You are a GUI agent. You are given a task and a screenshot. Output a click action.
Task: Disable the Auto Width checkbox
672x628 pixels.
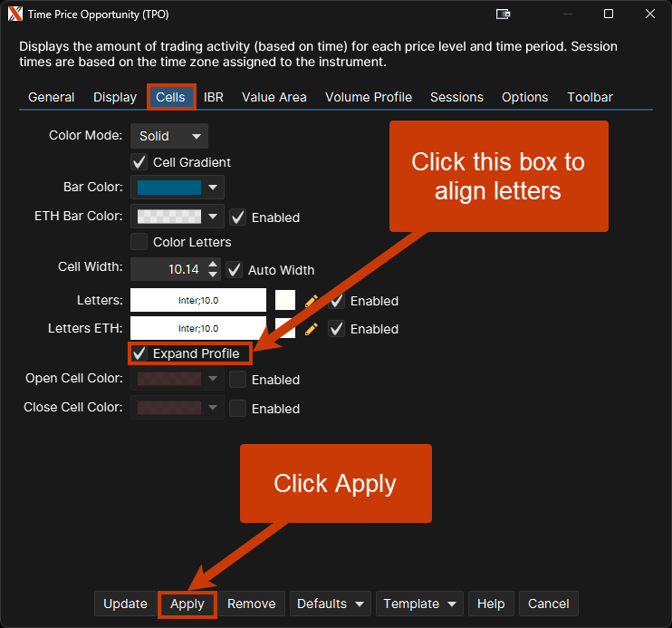(x=235, y=269)
